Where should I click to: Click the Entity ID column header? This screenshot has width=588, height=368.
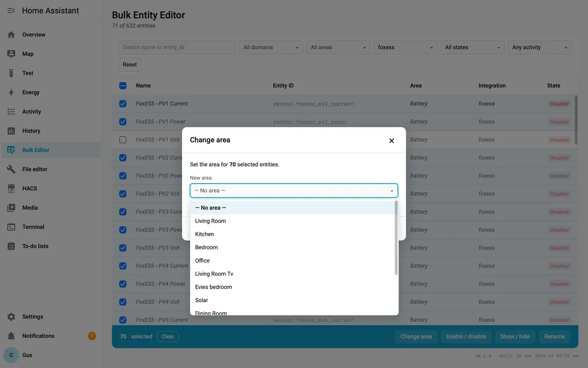tap(283, 86)
